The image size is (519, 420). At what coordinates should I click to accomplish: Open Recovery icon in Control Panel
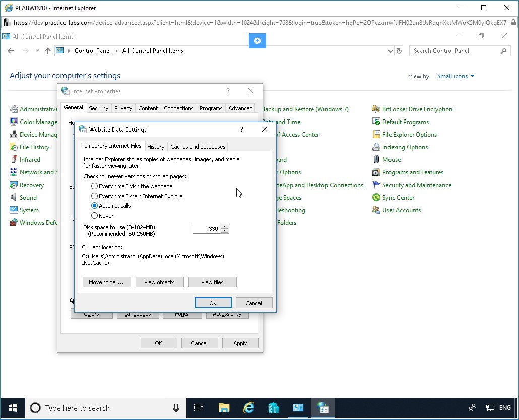point(14,185)
